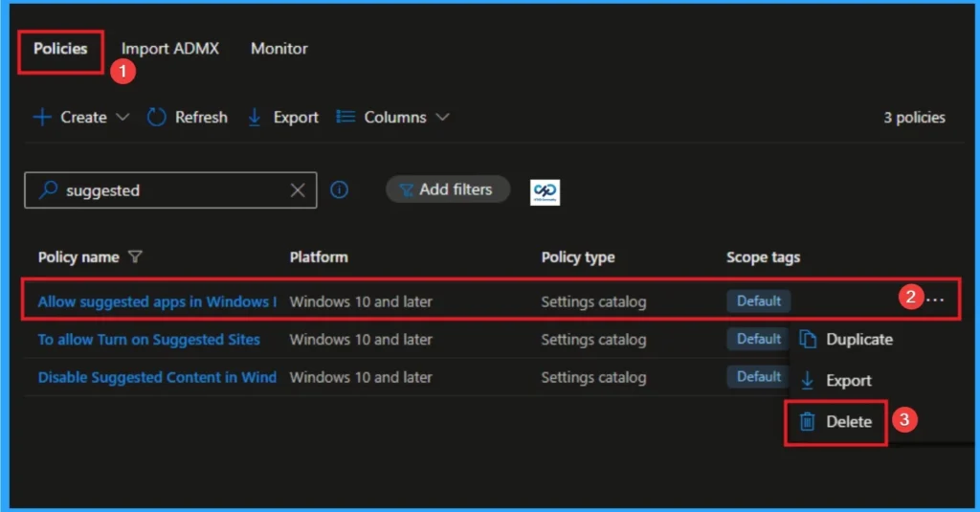Clear the search box with X
The image size is (980, 512).
point(299,190)
